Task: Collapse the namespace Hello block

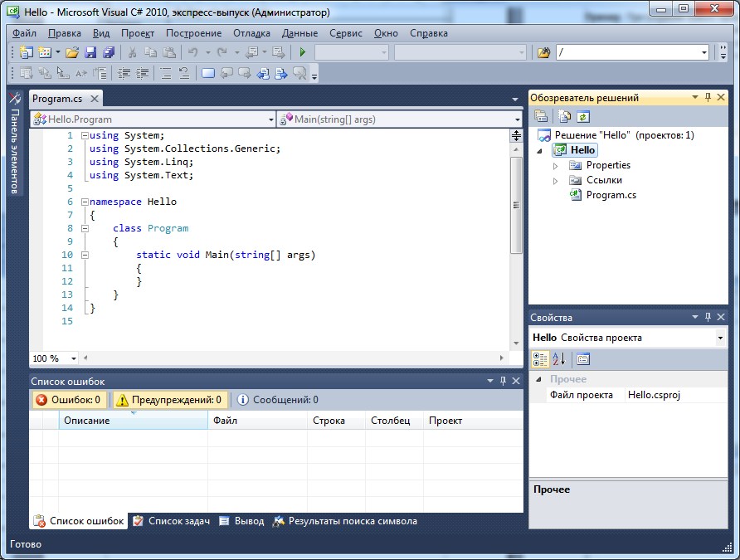Action: point(85,202)
